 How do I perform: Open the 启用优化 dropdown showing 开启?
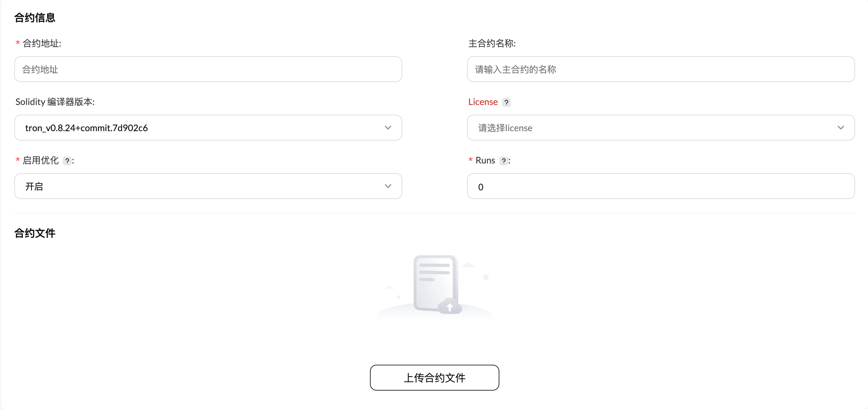(x=208, y=186)
